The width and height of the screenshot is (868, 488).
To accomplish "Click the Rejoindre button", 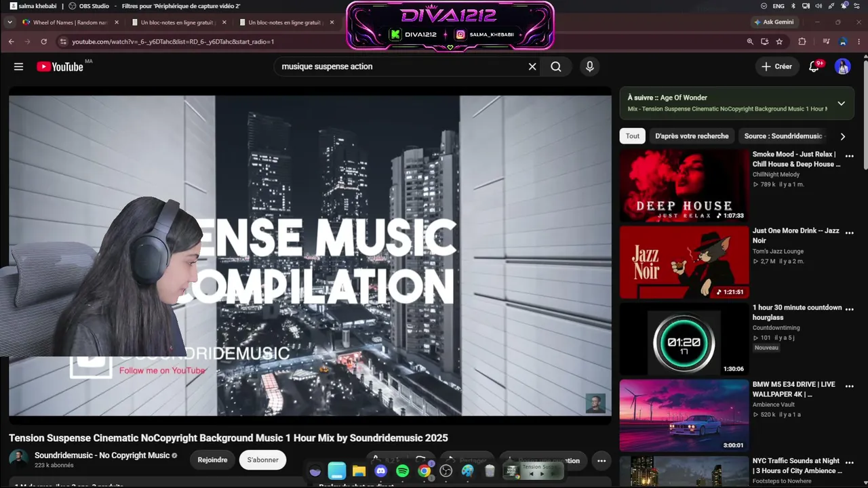I will [x=212, y=460].
